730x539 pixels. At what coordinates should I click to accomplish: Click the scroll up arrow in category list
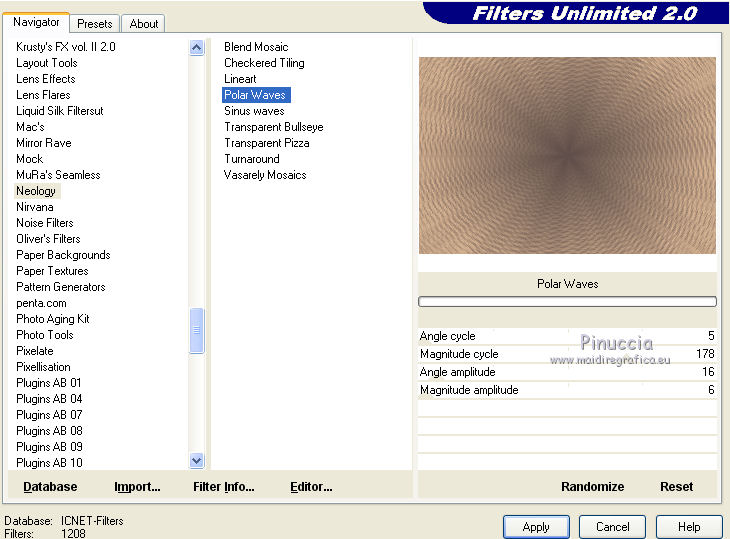[x=196, y=47]
